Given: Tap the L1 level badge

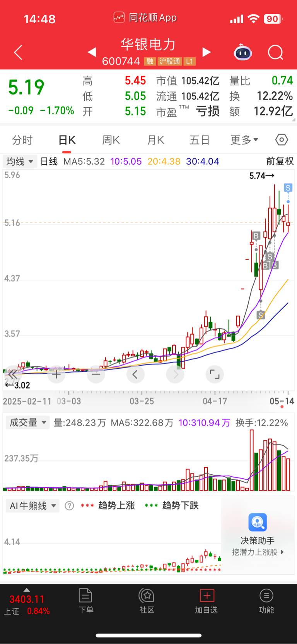Looking at the screenshot, I should coord(189,62).
